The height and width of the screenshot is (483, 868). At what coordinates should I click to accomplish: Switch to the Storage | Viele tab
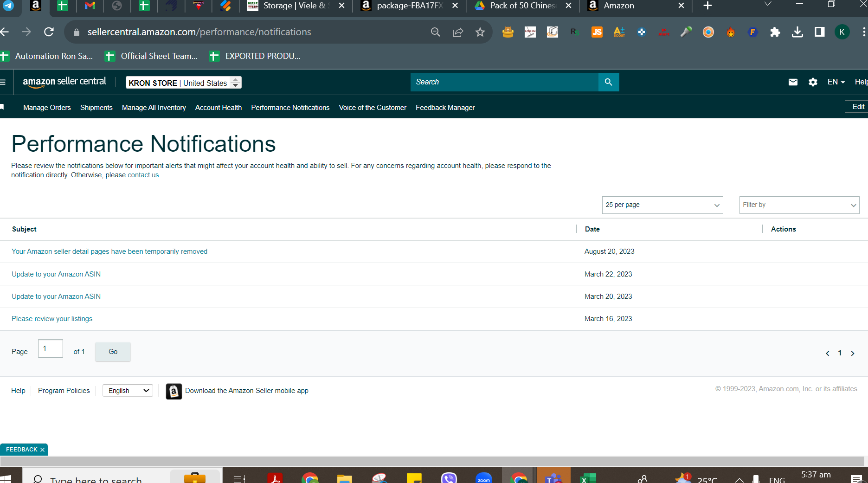[x=295, y=6]
